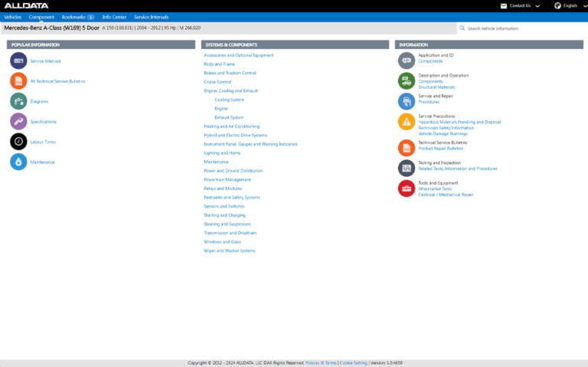Open Hazardous Materials Handling and Disposal link
Image resolution: width=588 pixels, height=367 pixels.
(x=459, y=122)
